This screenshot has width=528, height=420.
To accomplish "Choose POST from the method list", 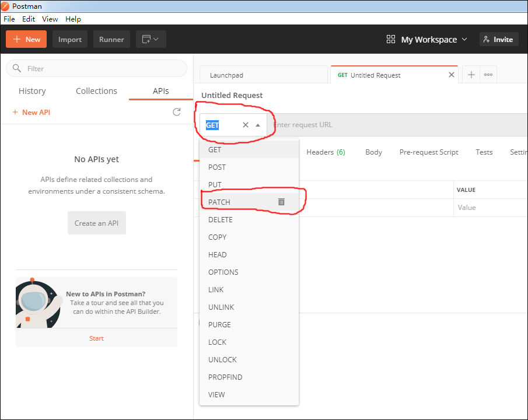I will pos(249,167).
